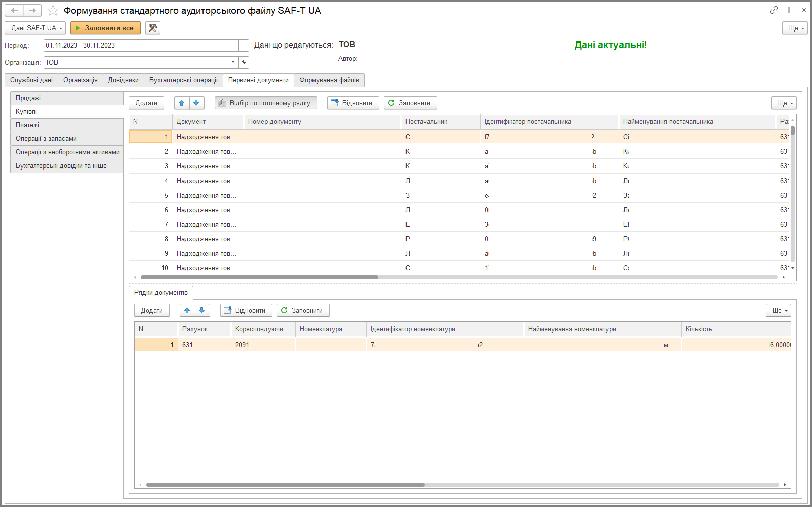Open the Платежі section

[x=67, y=125]
